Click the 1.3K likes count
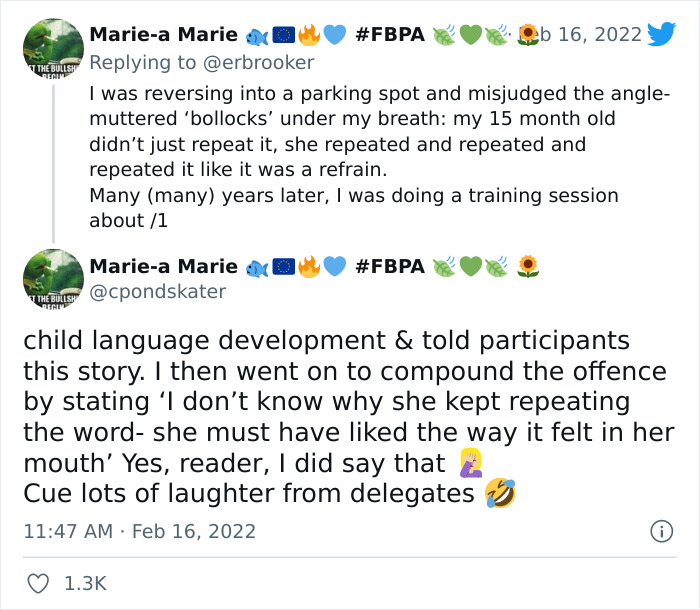The width and height of the screenshot is (700, 610). coord(85,584)
